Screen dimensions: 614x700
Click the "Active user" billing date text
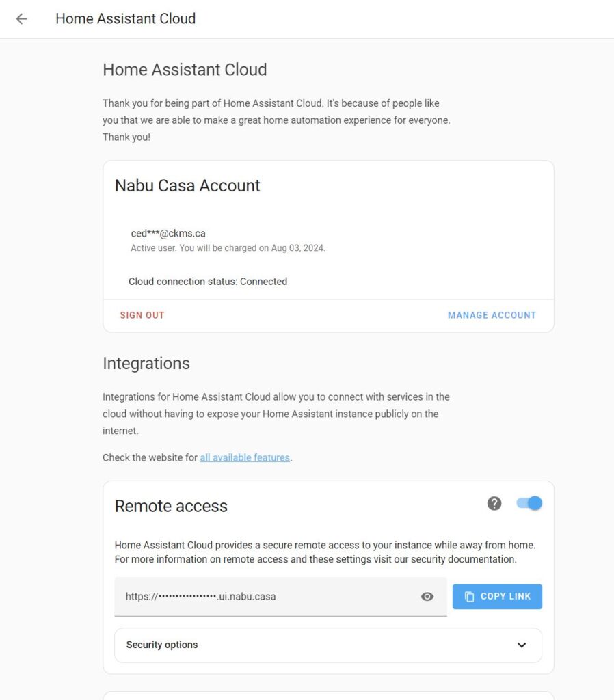click(x=228, y=248)
